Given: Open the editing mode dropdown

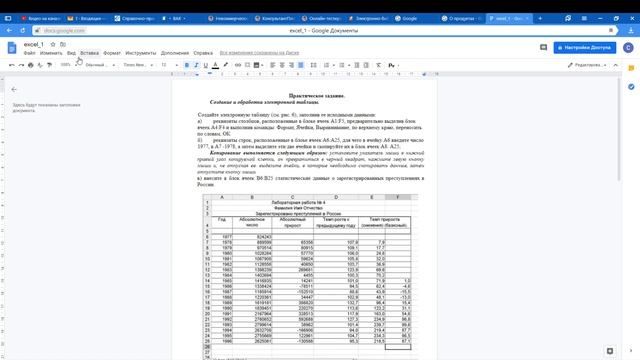Looking at the screenshot, I should coord(587,65).
